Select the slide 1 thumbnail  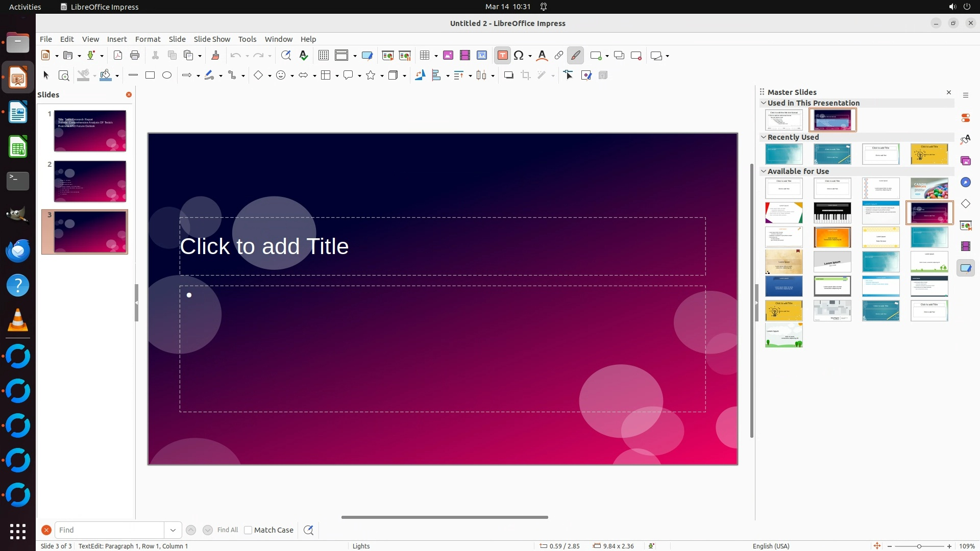pyautogui.click(x=90, y=131)
